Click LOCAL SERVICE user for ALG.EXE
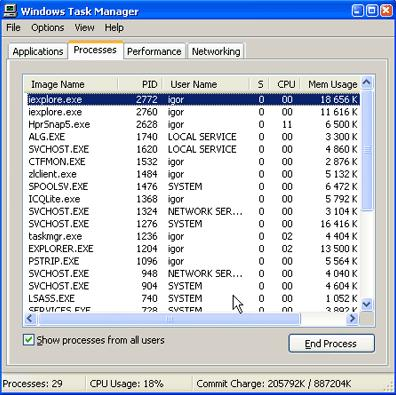 click(x=202, y=137)
